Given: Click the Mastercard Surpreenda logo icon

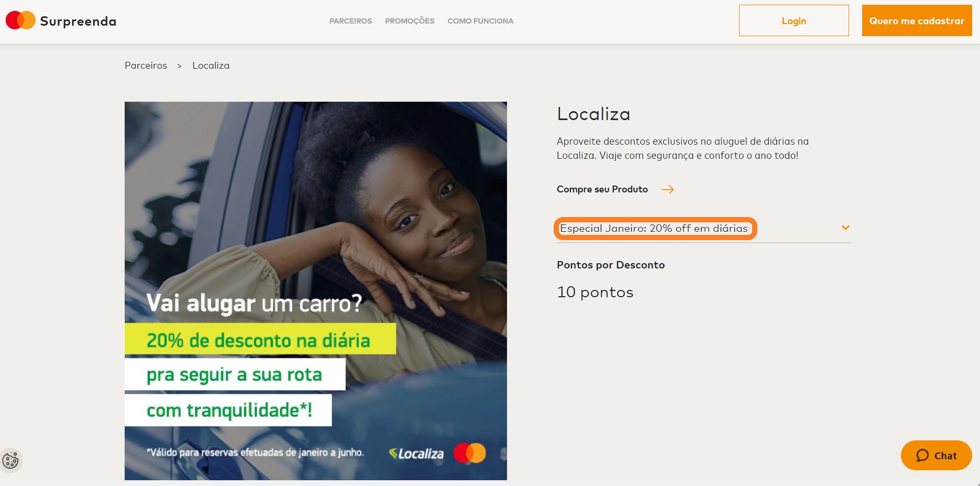Looking at the screenshot, I should 20,20.
